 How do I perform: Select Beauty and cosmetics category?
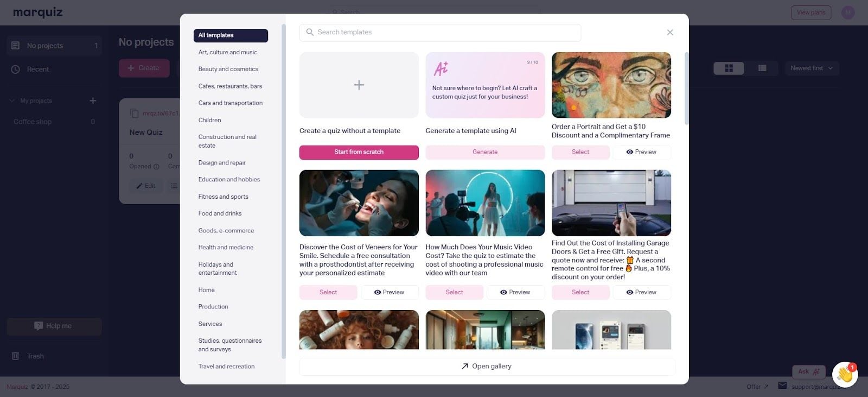[228, 69]
